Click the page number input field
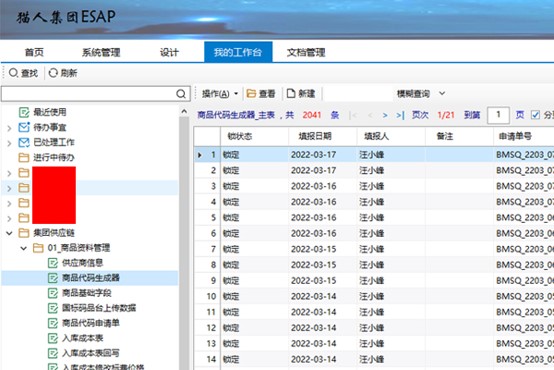The width and height of the screenshot is (554, 370). [498, 115]
